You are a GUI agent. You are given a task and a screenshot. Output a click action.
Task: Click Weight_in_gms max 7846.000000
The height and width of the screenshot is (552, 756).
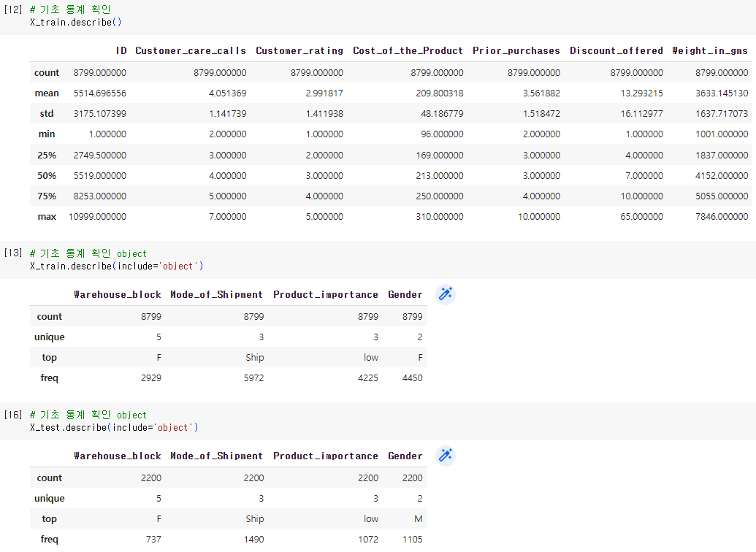722,217
